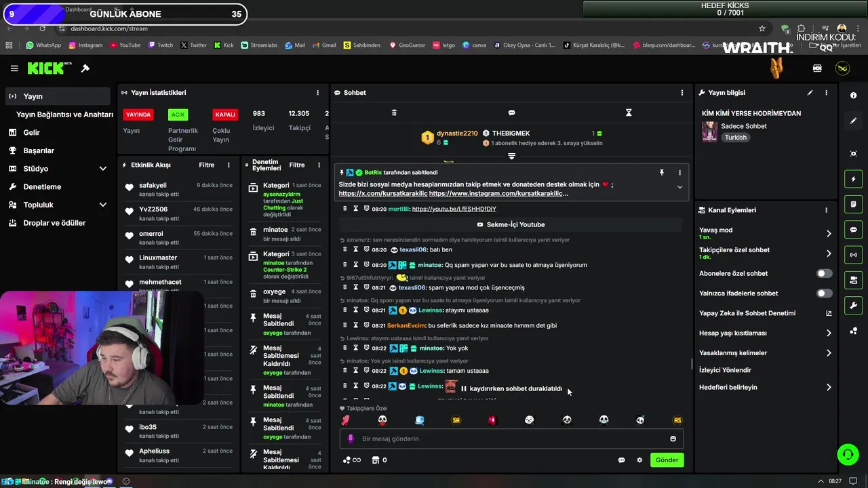Open the Kanal Eylemleri three-dot menu
The height and width of the screenshot is (488, 868).
point(826,210)
